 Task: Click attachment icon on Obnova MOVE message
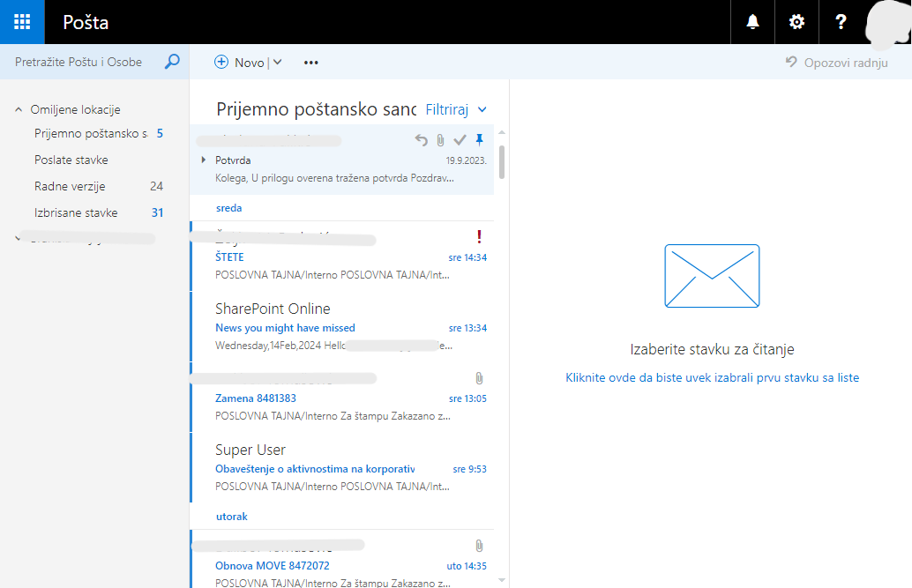pos(479,546)
